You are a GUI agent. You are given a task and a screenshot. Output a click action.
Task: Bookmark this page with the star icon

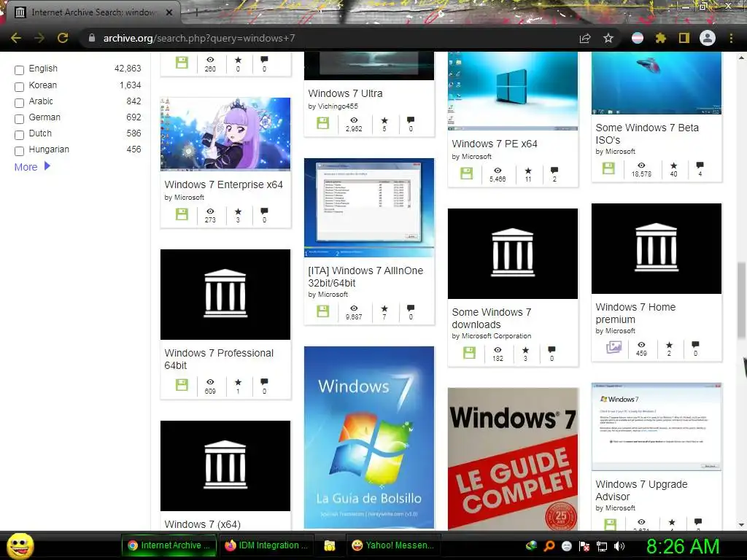[x=608, y=38]
